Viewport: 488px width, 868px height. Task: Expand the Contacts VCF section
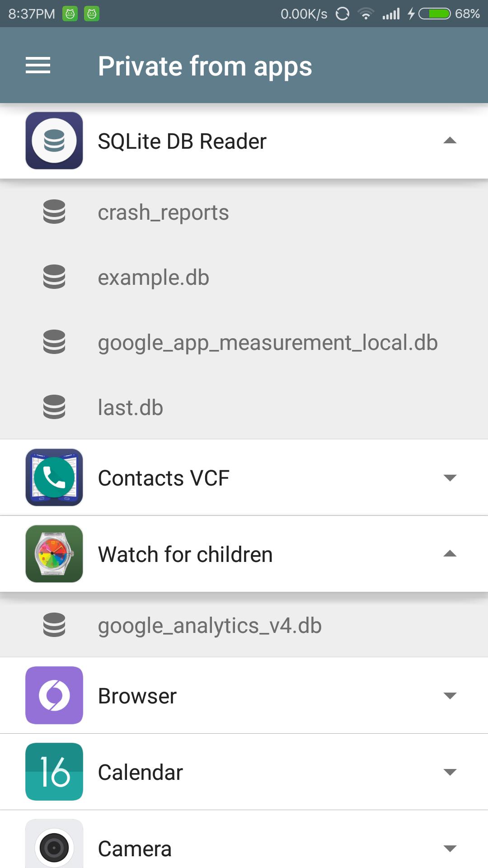click(x=450, y=478)
